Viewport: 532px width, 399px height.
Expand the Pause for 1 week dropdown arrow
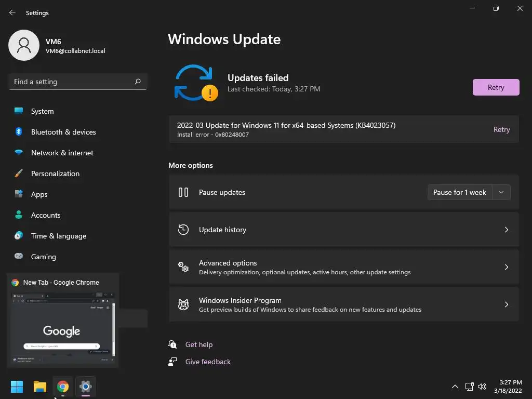[x=501, y=192]
